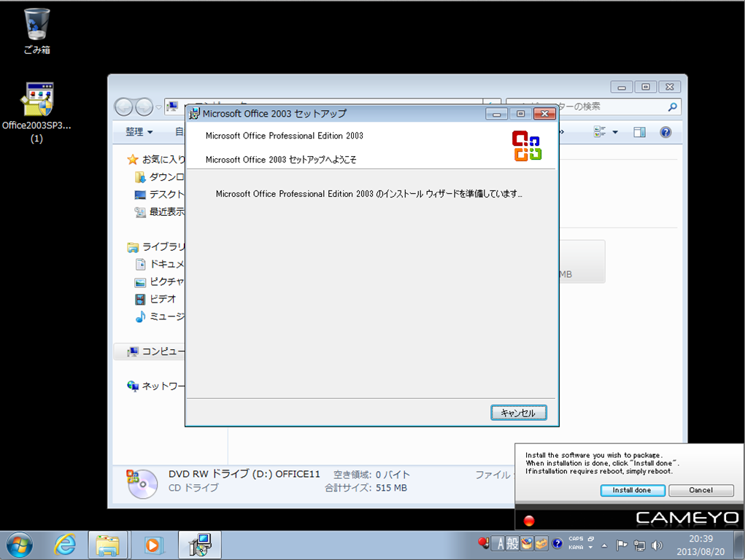Open the language bar options arrow
745x560 pixels.
click(590, 548)
